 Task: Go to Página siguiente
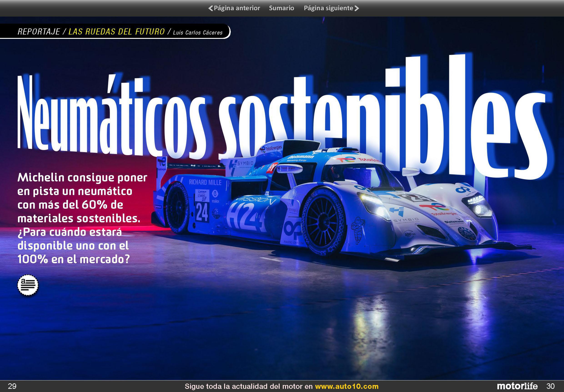(331, 8)
